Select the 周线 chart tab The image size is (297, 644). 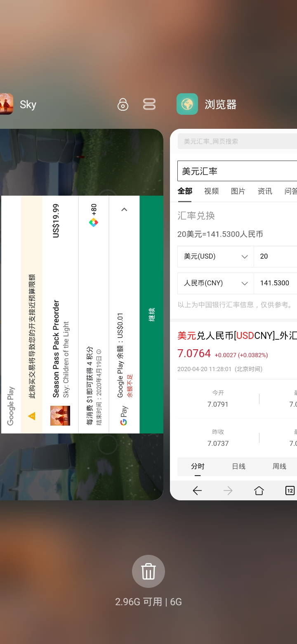279,466
